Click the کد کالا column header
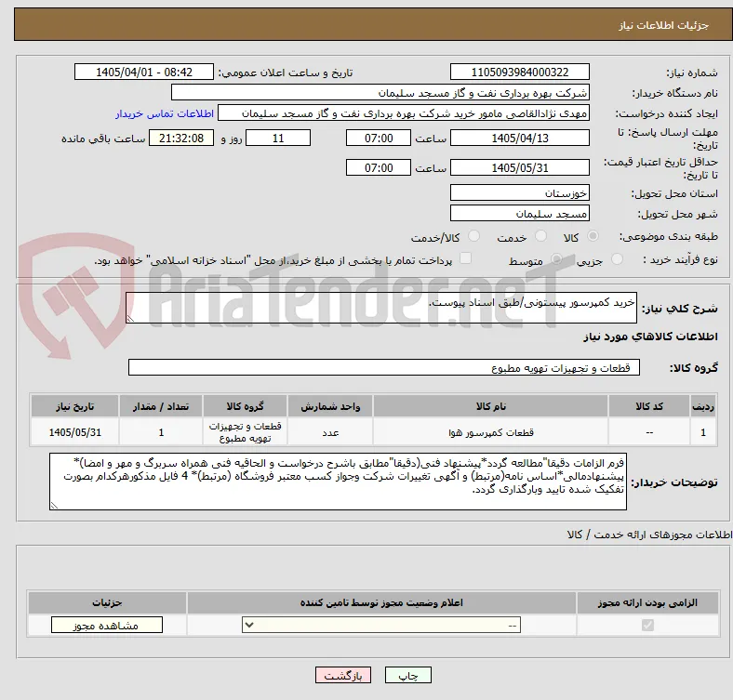The width and height of the screenshot is (733, 700). 649,406
